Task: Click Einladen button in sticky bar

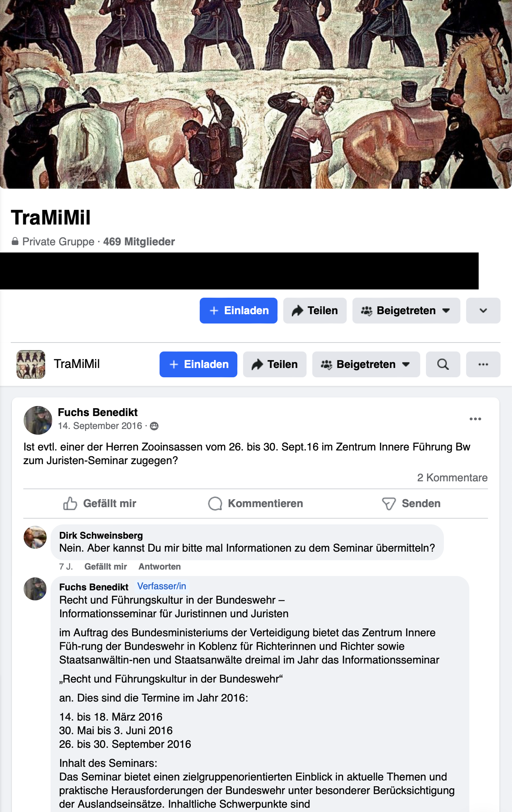Action: pyautogui.click(x=198, y=364)
